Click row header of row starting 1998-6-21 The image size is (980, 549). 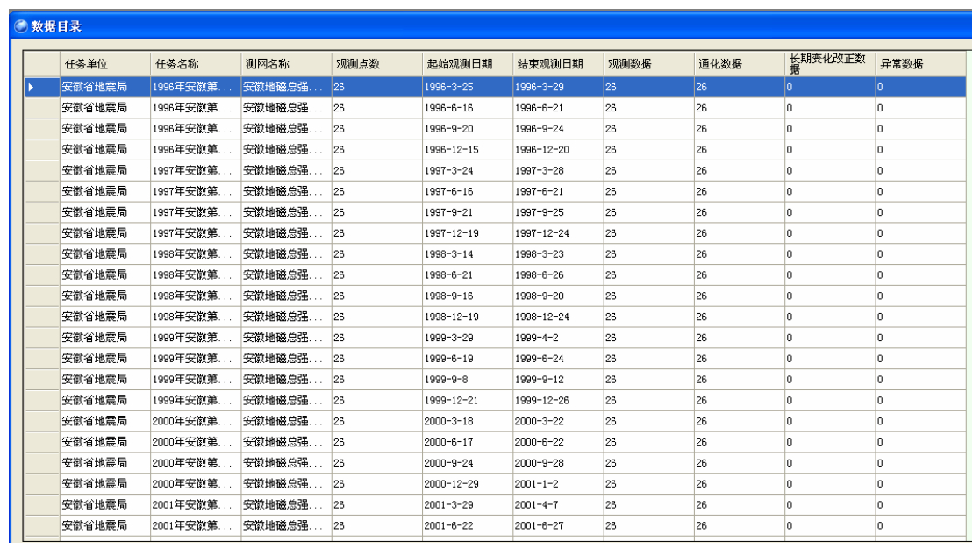tap(42, 275)
